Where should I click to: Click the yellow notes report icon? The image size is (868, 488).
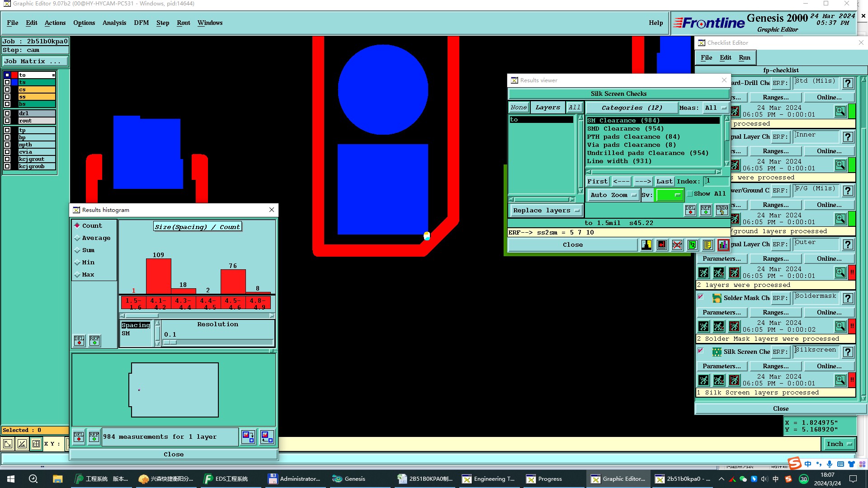tap(708, 245)
